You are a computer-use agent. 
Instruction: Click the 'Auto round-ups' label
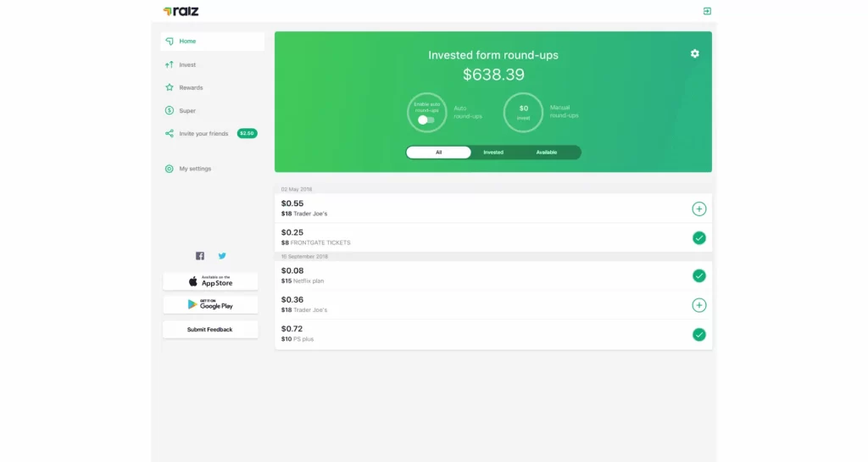click(468, 112)
